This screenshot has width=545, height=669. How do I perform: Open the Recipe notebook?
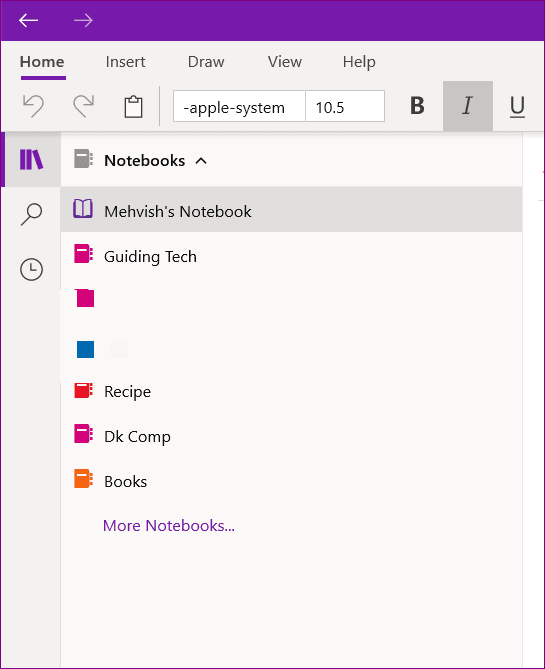[x=291, y=390]
